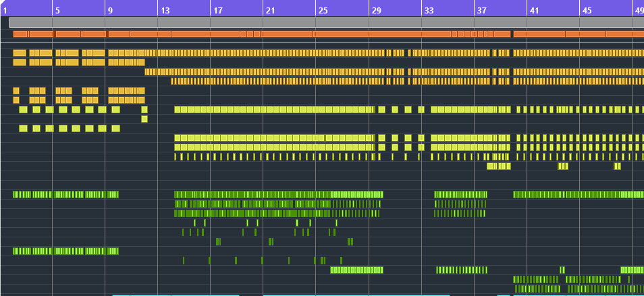Set the position to bar 21 on ruler

(270, 10)
